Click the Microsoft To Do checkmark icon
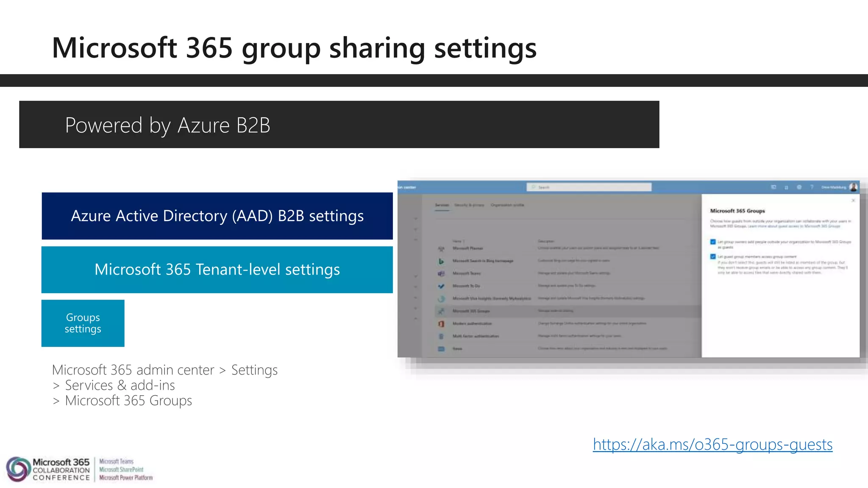The width and height of the screenshot is (868, 488). click(441, 286)
